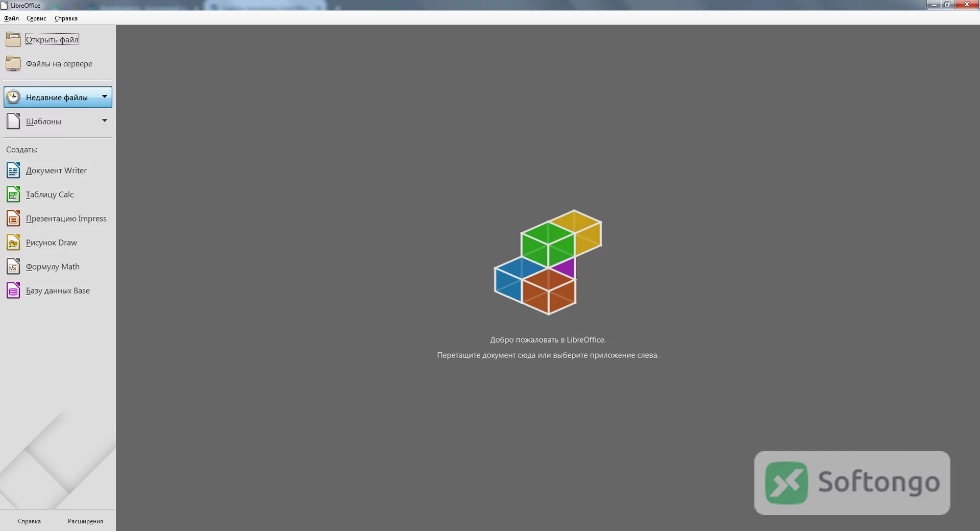Expand the Шаблоны dropdown arrow
Viewport: 980px width, 531px height.
click(105, 120)
